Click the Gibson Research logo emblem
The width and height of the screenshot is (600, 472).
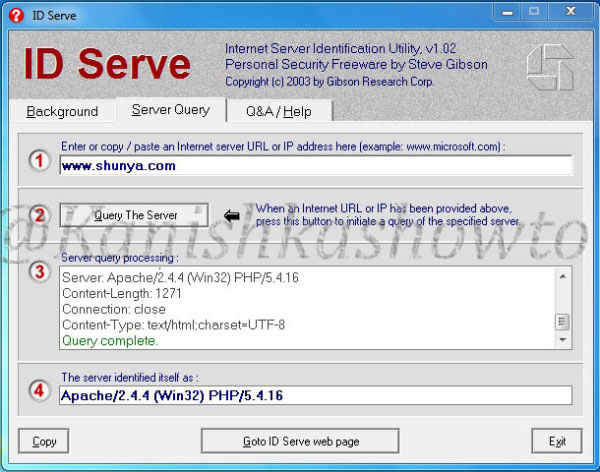[x=550, y=67]
